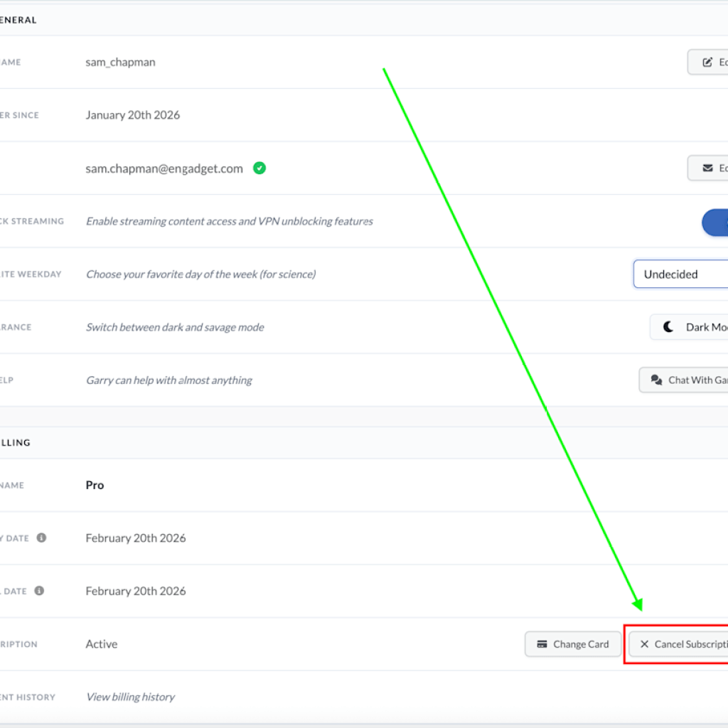The height and width of the screenshot is (728, 728).
Task: Click the chat bubbles icon beside Chat With Garry
Action: pyautogui.click(x=655, y=380)
